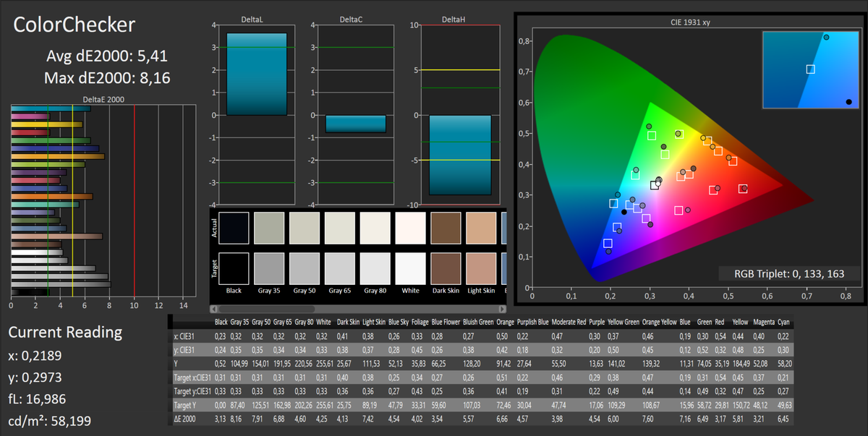
Task: Select the Actual Gray 50 swatch
Action: [305, 228]
